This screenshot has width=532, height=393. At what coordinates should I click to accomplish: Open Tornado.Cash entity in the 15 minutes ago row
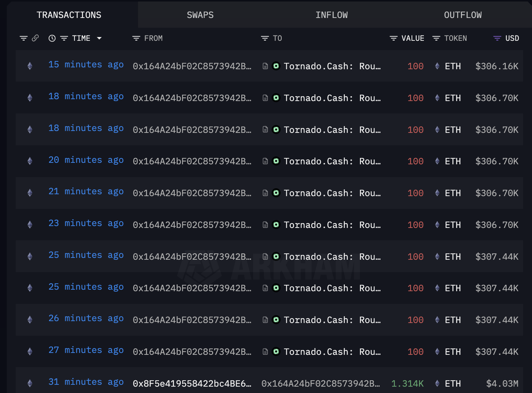tap(332, 66)
